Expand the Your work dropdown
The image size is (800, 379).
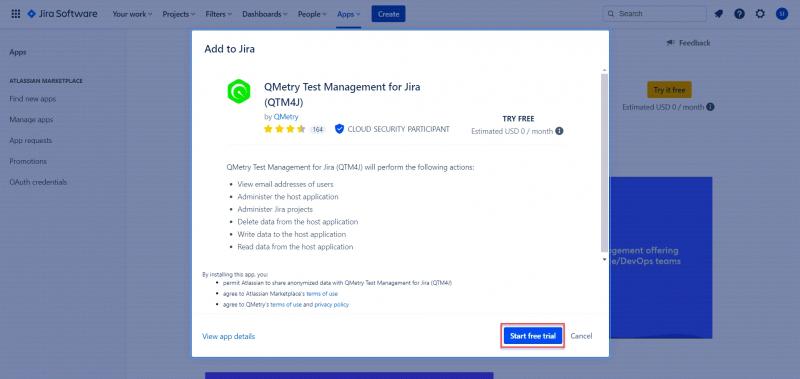click(x=132, y=14)
